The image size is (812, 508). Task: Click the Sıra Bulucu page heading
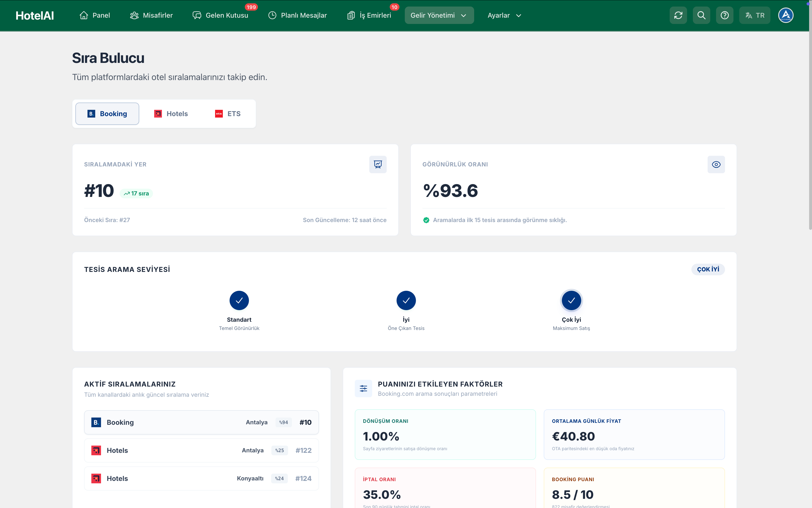coord(108,58)
